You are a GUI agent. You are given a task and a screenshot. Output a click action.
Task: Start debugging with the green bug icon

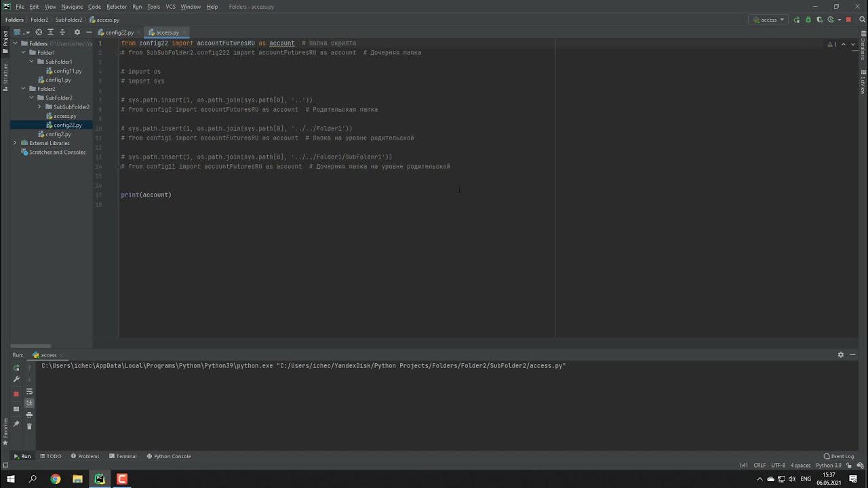808,20
